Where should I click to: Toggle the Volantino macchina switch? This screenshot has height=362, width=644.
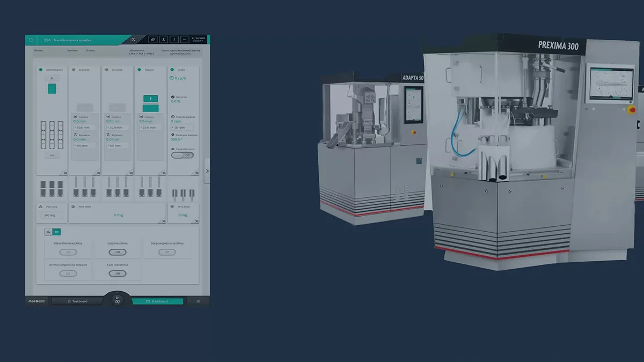click(68, 252)
